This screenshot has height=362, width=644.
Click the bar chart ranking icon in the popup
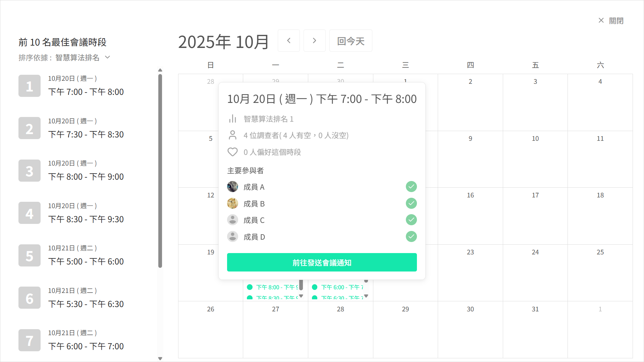pyautogui.click(x=232, y=119)
